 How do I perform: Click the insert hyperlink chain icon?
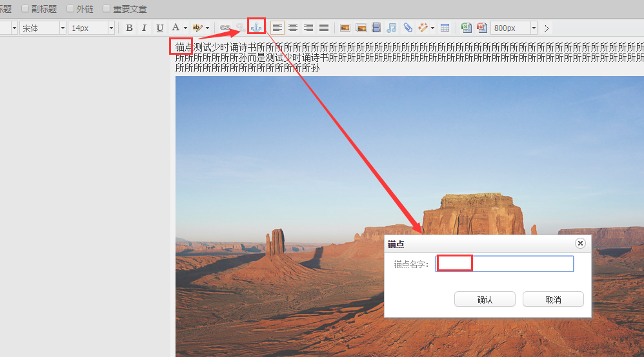pos(225,28)
